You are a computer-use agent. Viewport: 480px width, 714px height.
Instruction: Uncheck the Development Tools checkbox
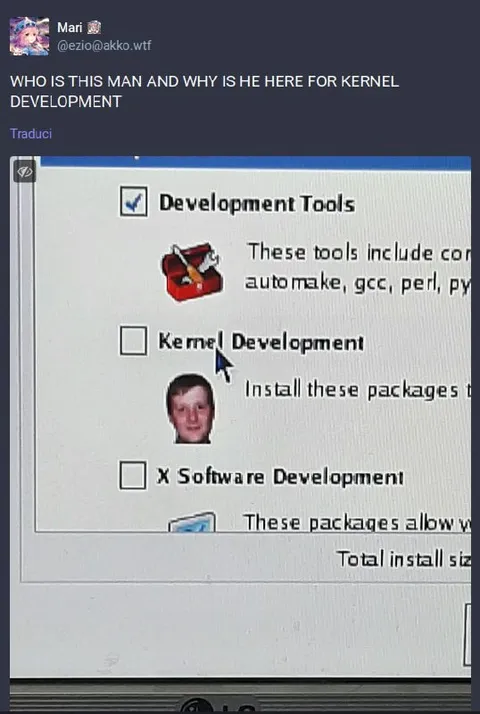tap(133, 201)
